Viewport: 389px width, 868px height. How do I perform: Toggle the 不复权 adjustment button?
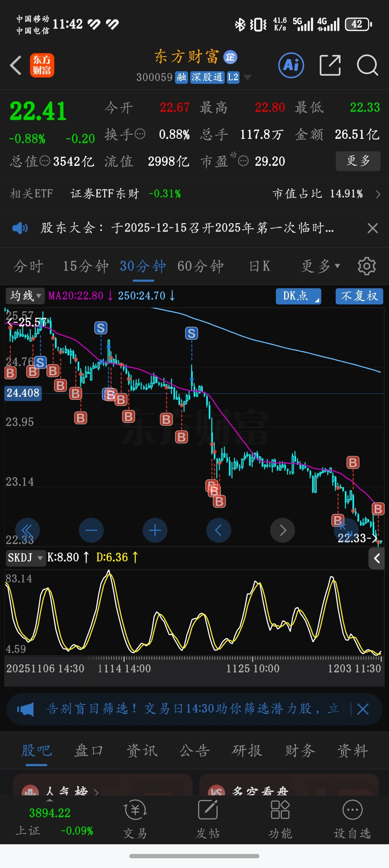tap(359, 296)
